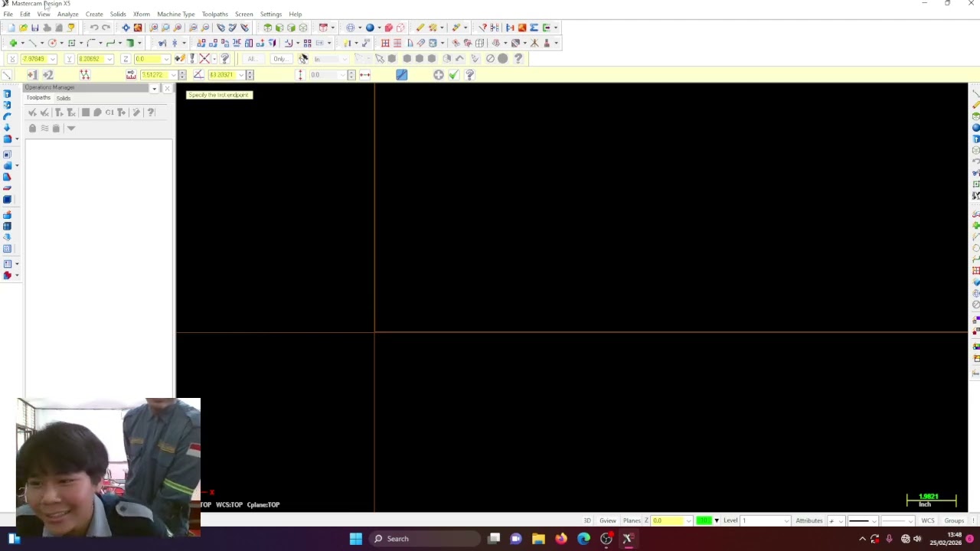This screenshot has width=980, height=551.
Task: Click the Fit to screen icon
Action: pyautogui.click(x=126, y=28)
